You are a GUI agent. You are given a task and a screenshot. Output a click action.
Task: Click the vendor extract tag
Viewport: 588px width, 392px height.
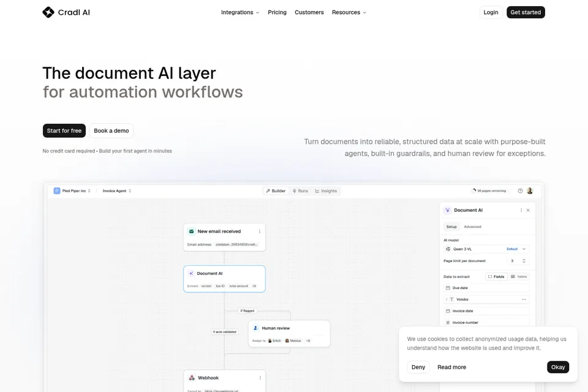tap(206, 286)
